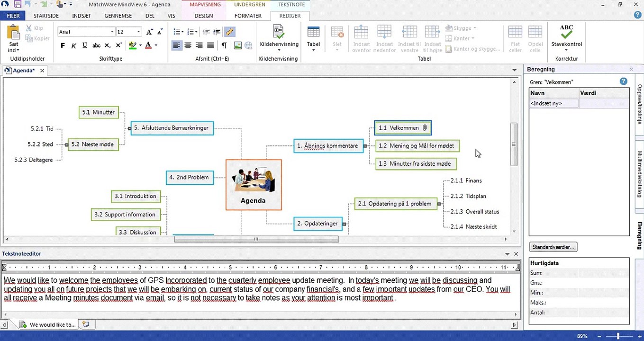Viewport: 644px width, 341px height.
Task: Toggle the ruler icon in Afsnit group
Action: (229, 32)
